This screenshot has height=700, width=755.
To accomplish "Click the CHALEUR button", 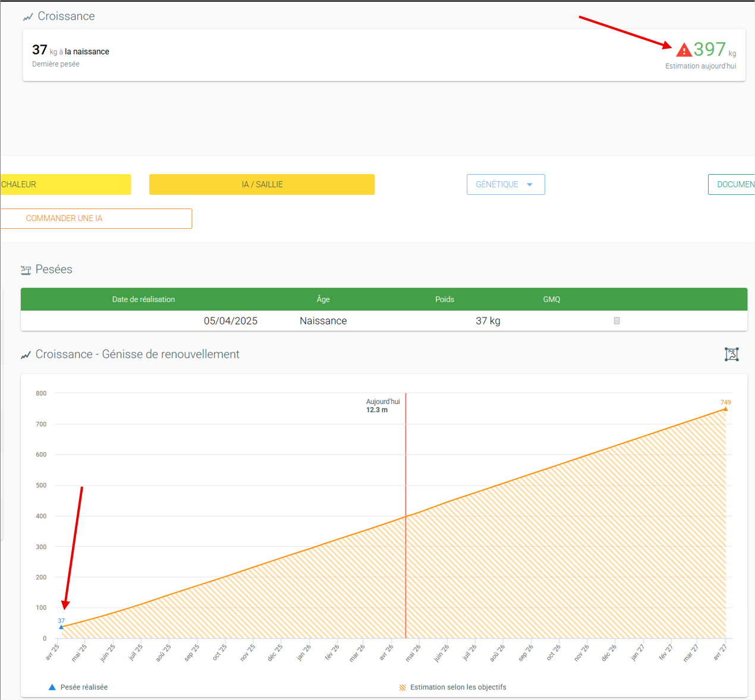I will tap(65, 184).
